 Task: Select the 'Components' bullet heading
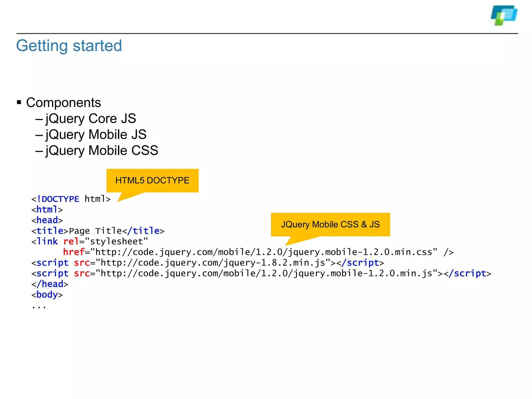point(63,103)
